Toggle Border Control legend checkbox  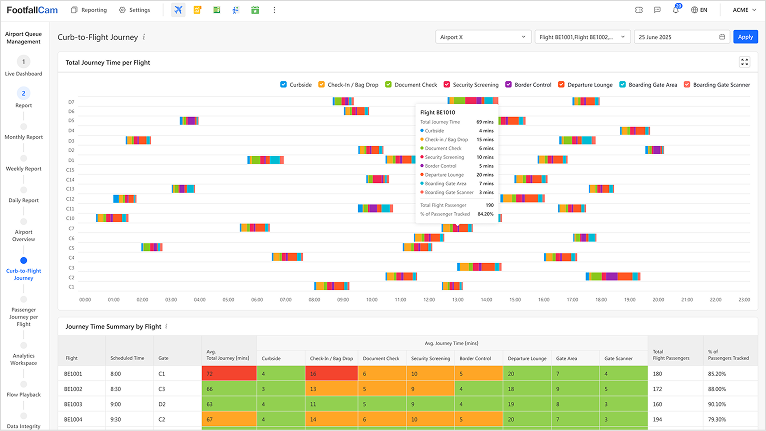tap(509, 85)
